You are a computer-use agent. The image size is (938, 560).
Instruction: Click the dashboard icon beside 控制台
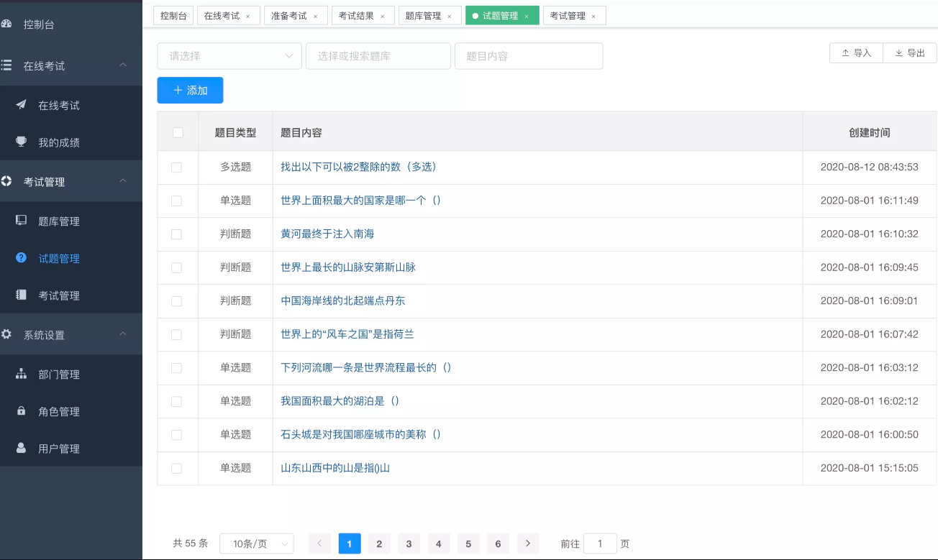point(6,24)
